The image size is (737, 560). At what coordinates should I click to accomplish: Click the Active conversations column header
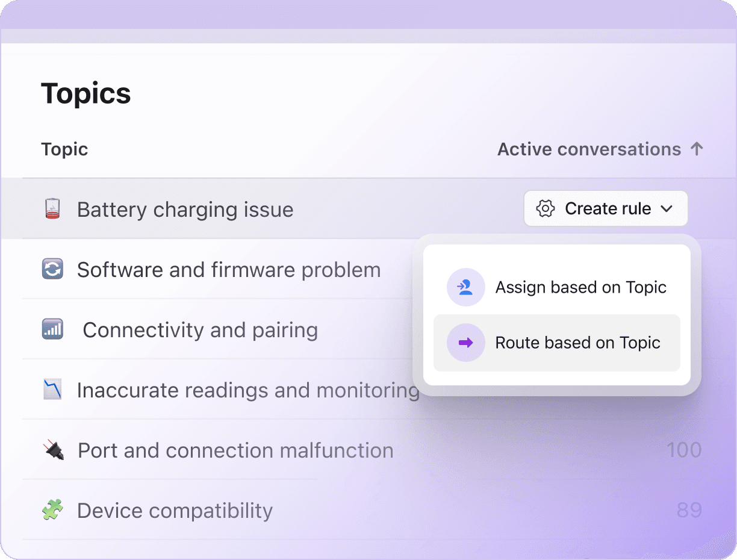click(x=589, y=149)
